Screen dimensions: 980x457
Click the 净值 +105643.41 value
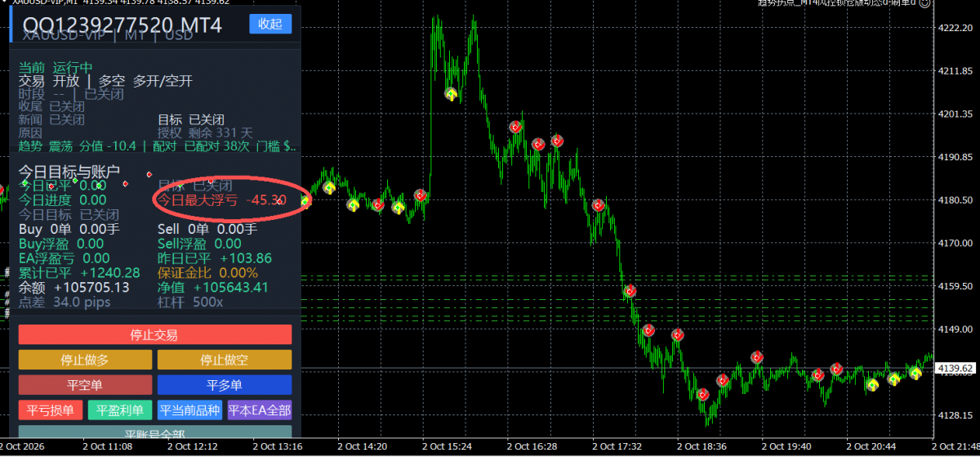(212, 288)
